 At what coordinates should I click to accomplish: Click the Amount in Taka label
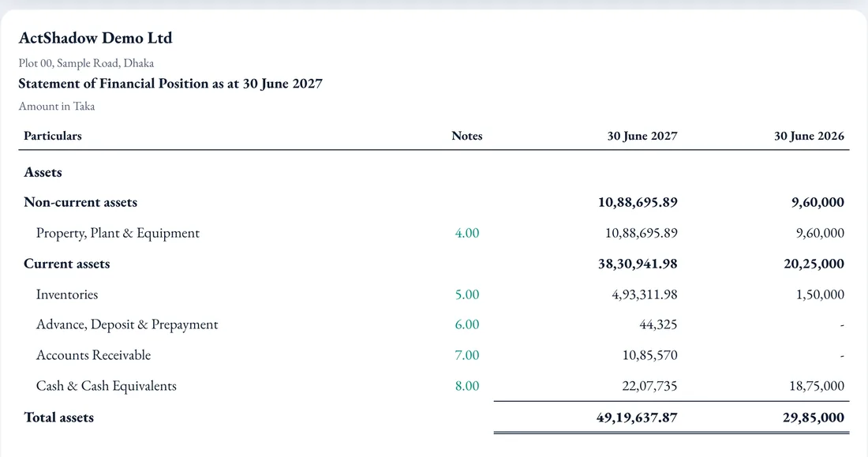click(57, 107)
